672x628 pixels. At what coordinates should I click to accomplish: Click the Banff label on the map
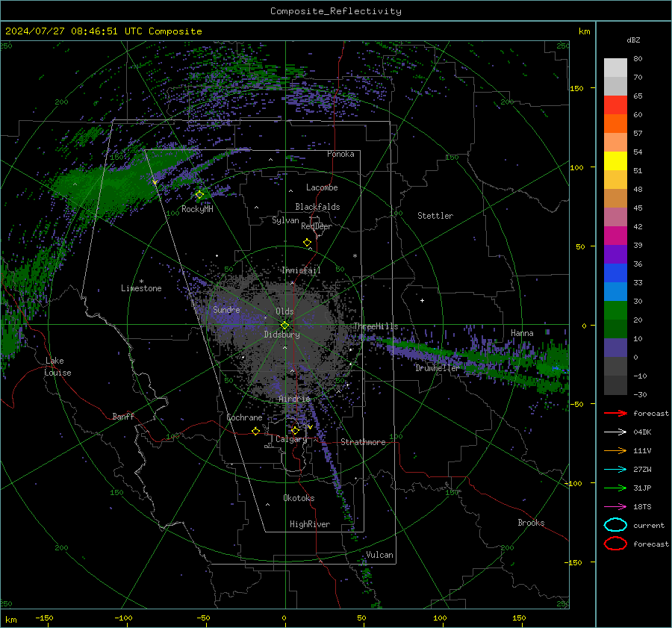(x=123, y=416)
